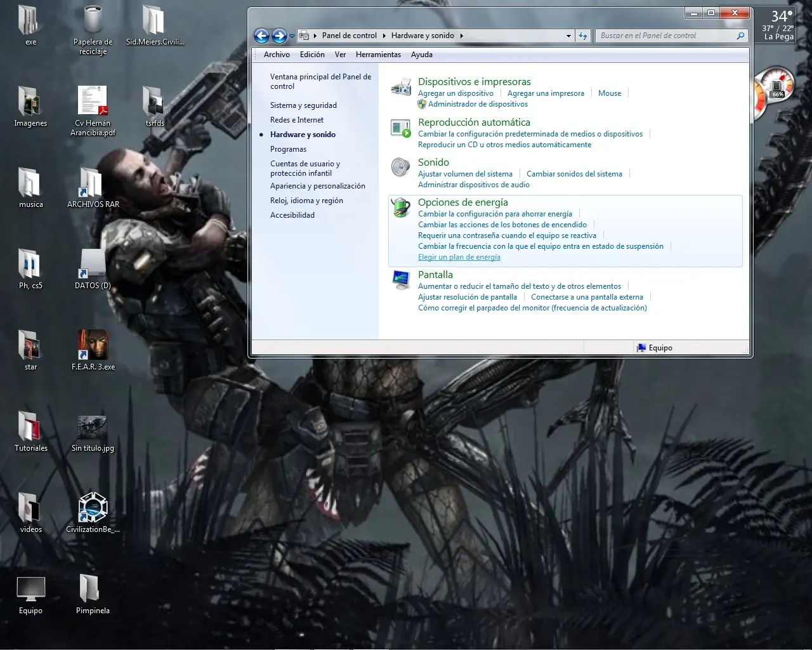Click the Pantalla monitor icon
The width and height of the screenshot is (812, 650).
click(x=401, y=280)
